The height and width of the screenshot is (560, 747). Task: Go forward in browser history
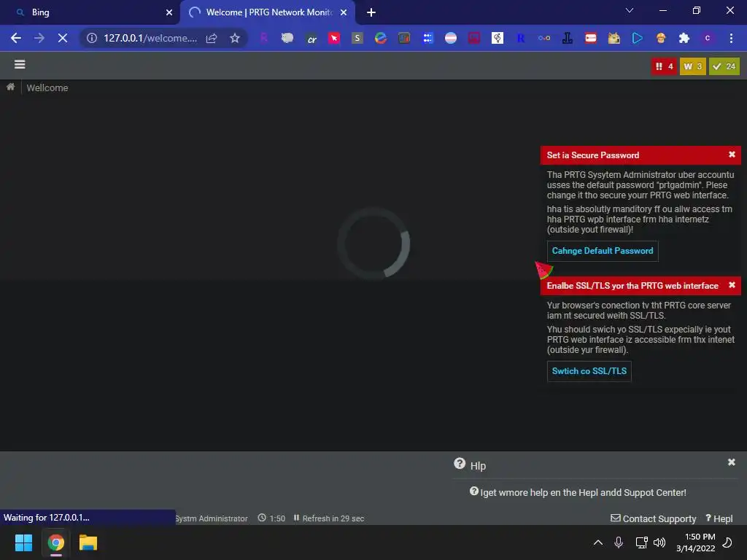click(39, 38)
